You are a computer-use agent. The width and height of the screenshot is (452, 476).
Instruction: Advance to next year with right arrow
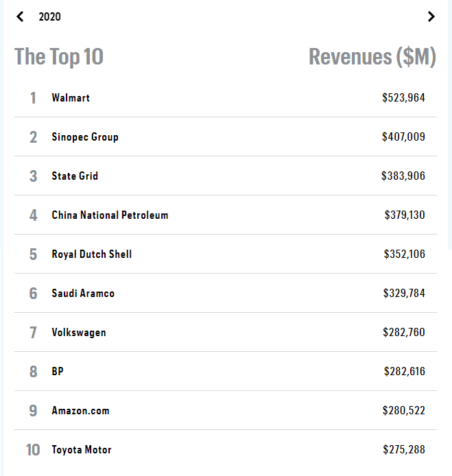[x=431, y=16]
